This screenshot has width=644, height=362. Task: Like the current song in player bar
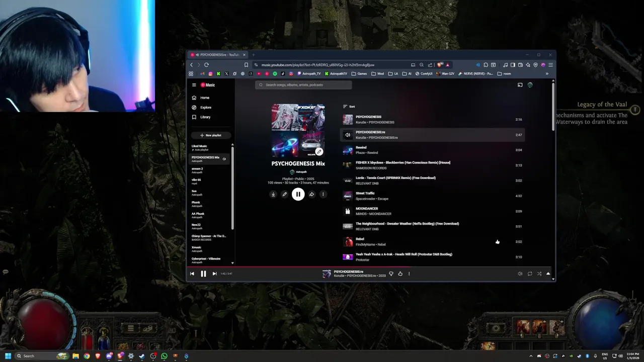(400, 274)
